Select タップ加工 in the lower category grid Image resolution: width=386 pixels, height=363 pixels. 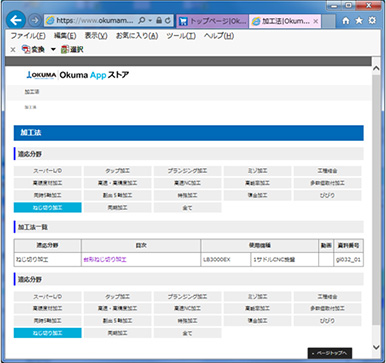point(117,296)
